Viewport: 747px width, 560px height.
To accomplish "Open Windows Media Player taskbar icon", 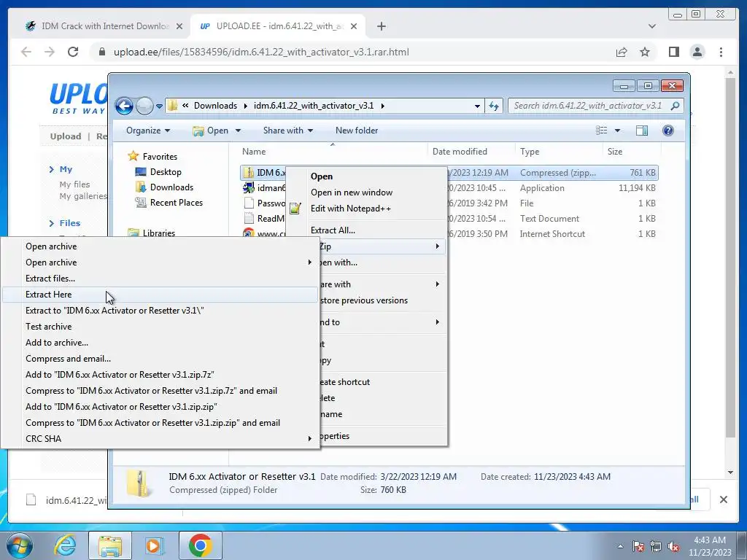I will point(155,545).
